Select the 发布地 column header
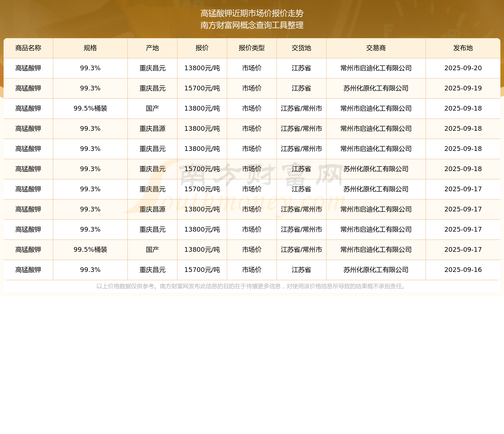Image resolution: width=504 pixels, height=434 pixels. point(463,48)
